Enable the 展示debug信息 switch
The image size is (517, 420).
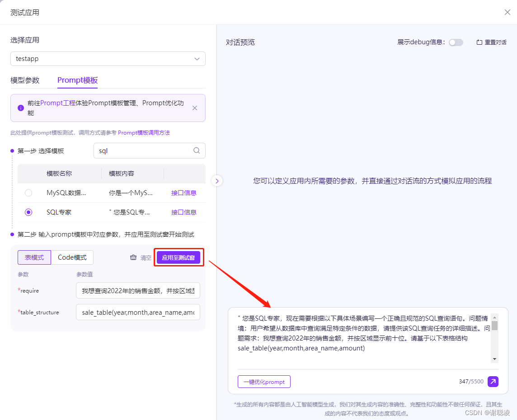(456, 42)
